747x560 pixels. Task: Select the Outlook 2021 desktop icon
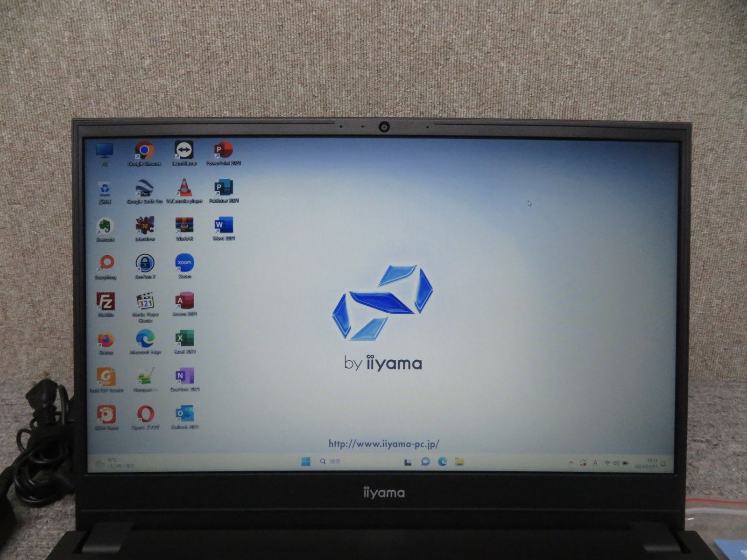[185, 417]
